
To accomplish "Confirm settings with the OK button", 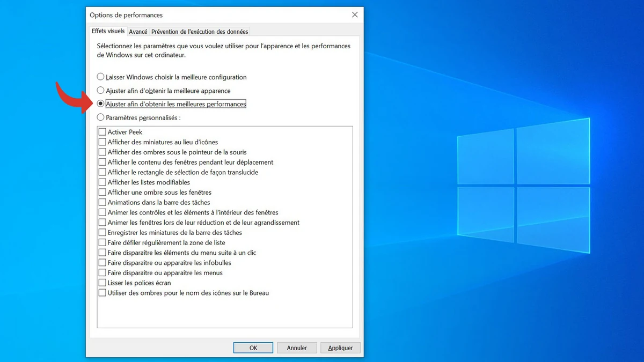I will pyautogui.click(x=253, y=347).
